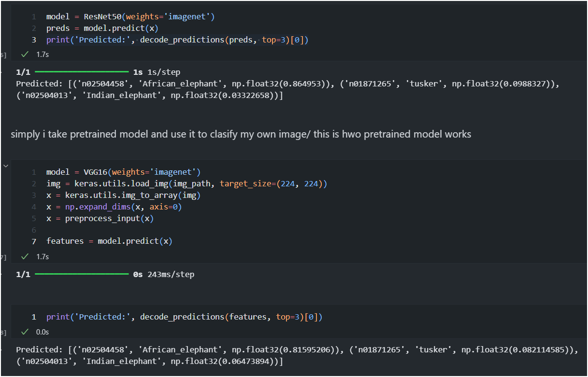The width and height of the screenshot is (588, 377).
Task: Click the VGG16 weights='imagenet' line
Action: (123, 172)
